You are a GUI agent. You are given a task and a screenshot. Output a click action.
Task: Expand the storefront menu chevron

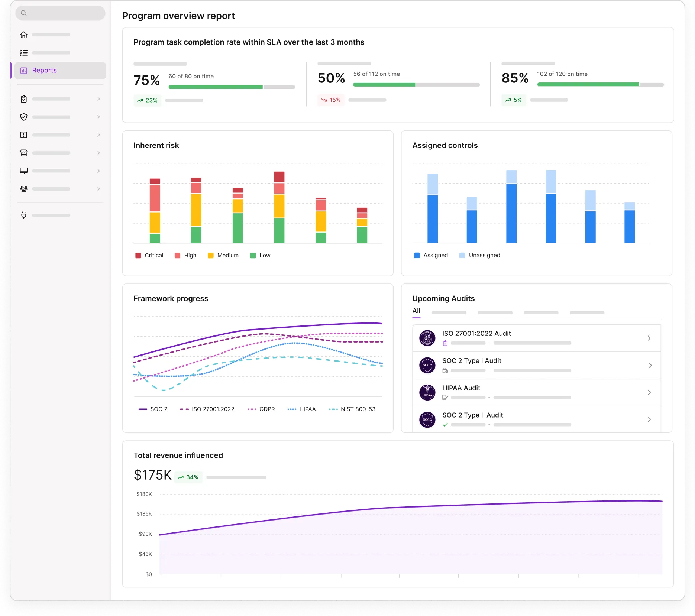coord(98,153)
